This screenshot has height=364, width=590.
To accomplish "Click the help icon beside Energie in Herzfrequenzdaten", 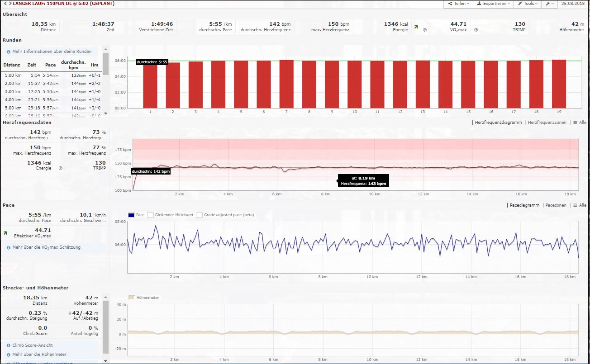I will click(x=60, y=168).
